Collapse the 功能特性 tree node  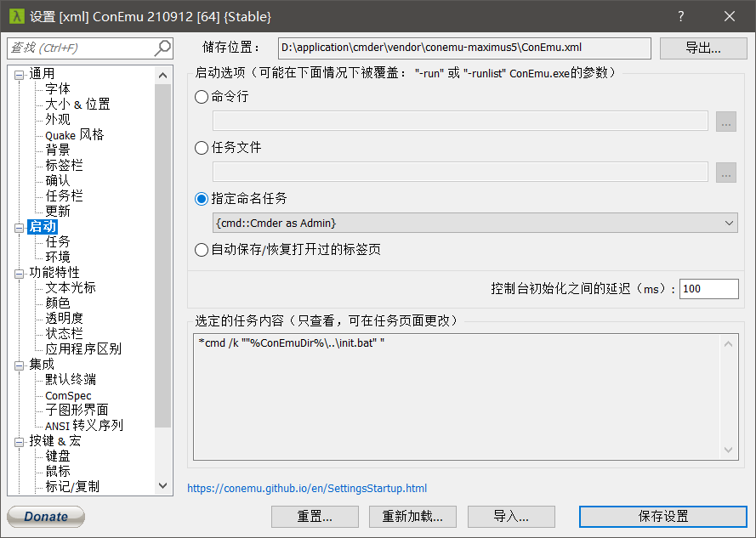point(19,274)
